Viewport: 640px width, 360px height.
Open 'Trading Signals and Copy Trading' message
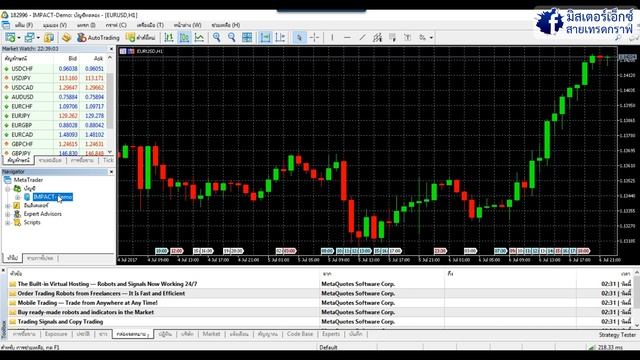pos(60,322)
